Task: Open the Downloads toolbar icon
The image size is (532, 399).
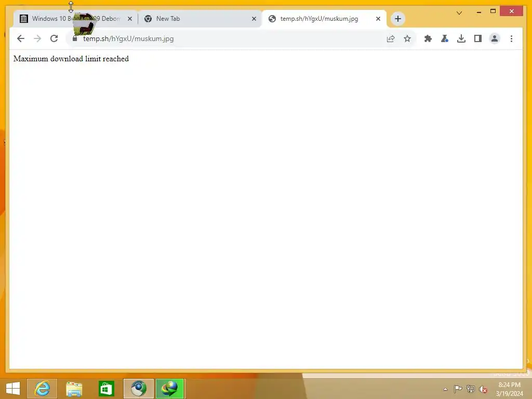Action: tap(461, 38)
